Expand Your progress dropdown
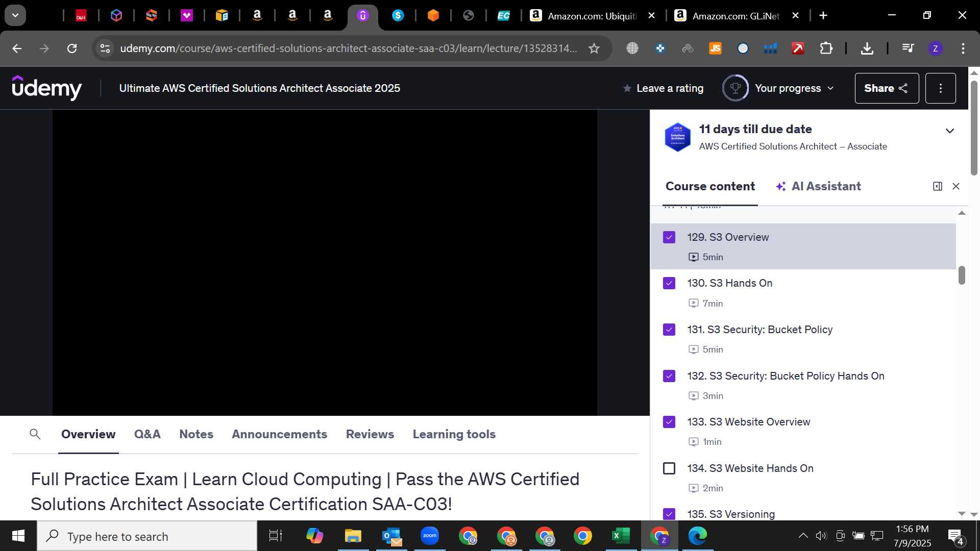980x551 pixels. [794, 88]
